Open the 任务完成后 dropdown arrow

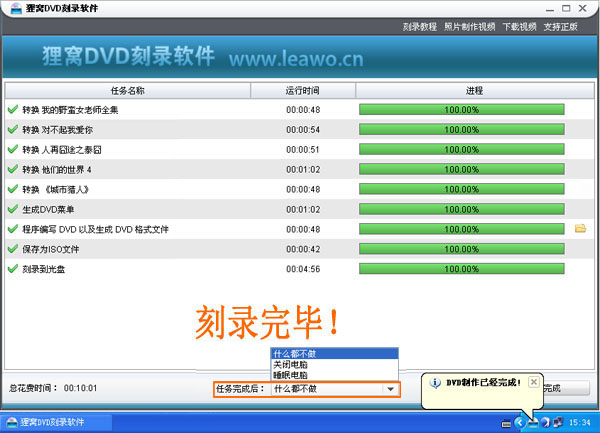click(x=390, y=389)
